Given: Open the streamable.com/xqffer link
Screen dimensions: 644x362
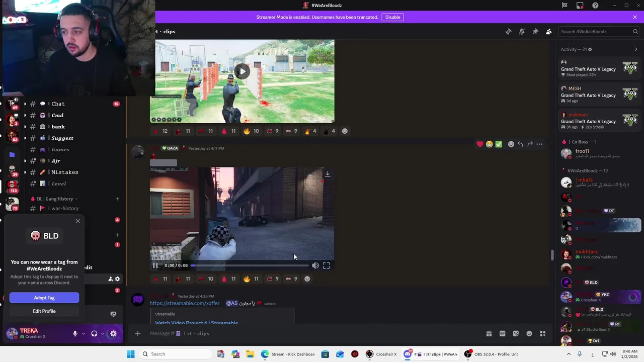Looking at the screenshot, I should [x=185, y=303].
